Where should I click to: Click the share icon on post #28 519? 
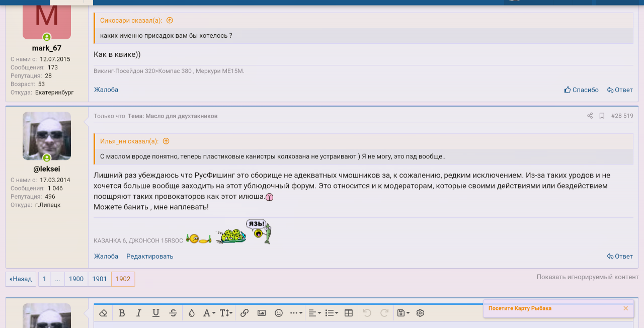coord(590,116)
